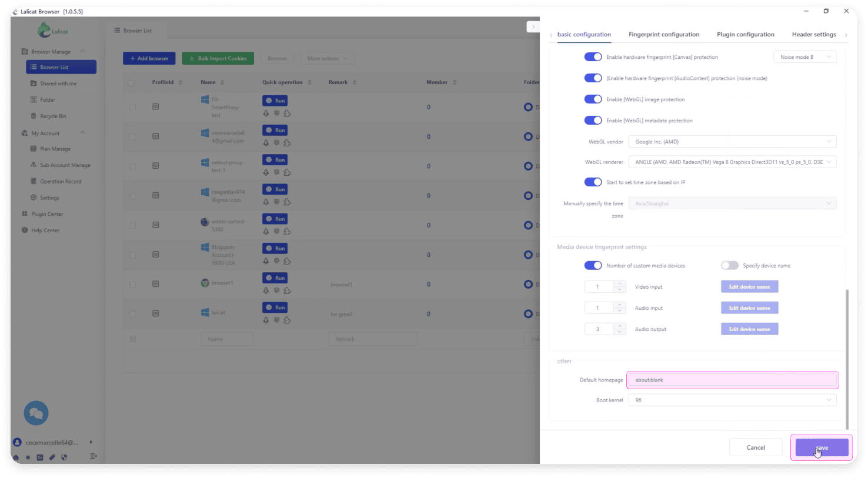Open the Noise mode B dropdown
868x478 pixels.
tap(805, 57)
